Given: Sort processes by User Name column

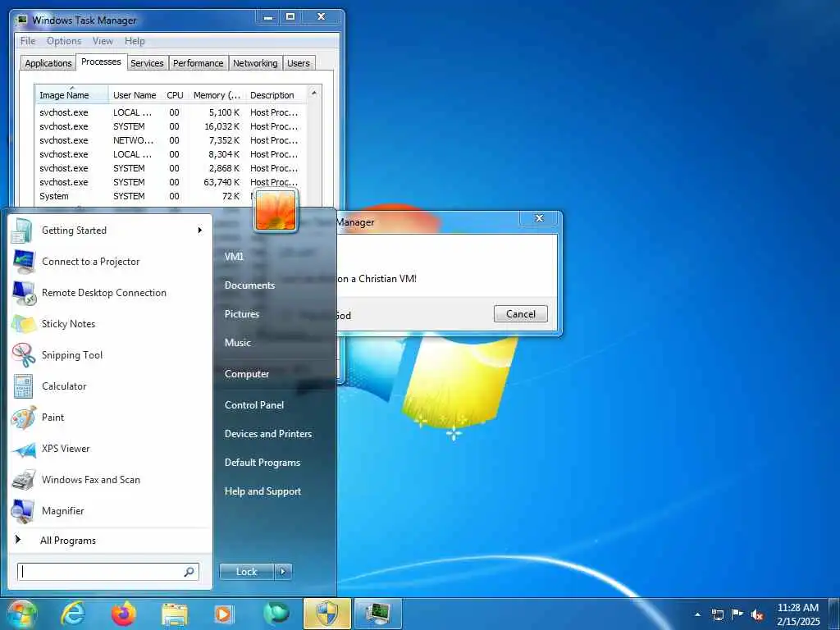Looking at the screenshot, I should point(135,95).
